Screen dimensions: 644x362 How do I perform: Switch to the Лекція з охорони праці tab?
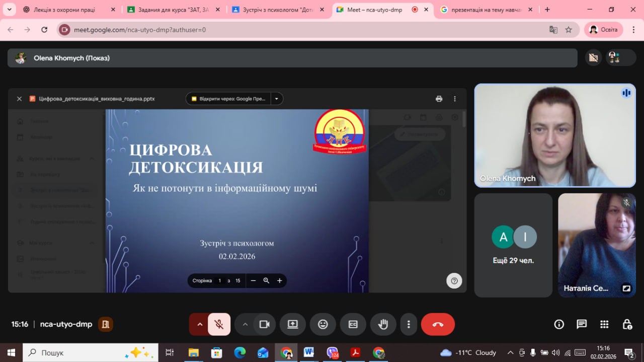click(64, 10)
